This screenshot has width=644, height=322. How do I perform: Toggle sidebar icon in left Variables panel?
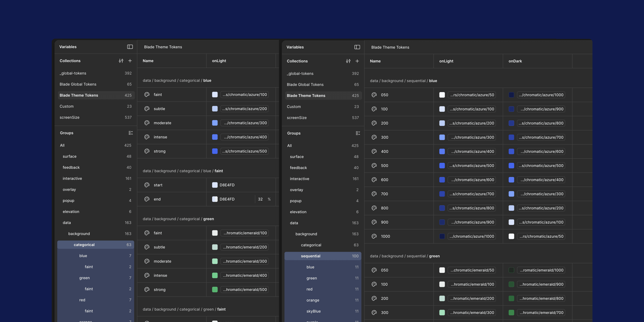pyautogui.click(x=130, y=47)
